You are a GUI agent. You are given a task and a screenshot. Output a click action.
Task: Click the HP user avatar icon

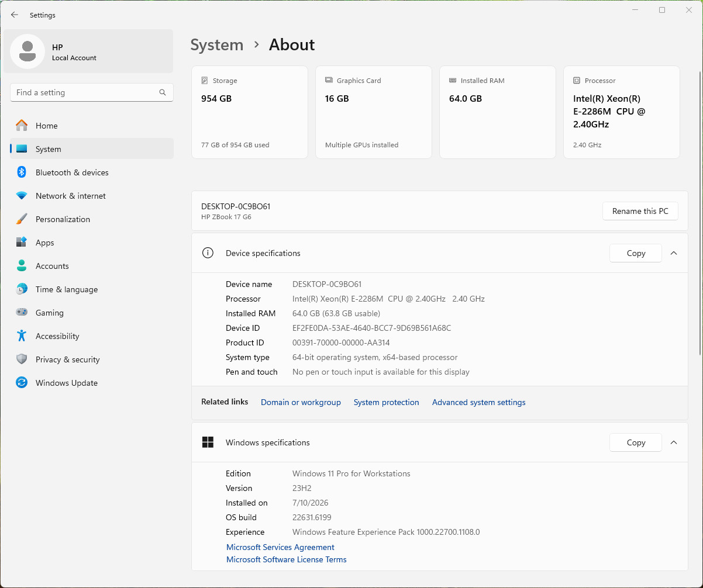coord(27,51)
